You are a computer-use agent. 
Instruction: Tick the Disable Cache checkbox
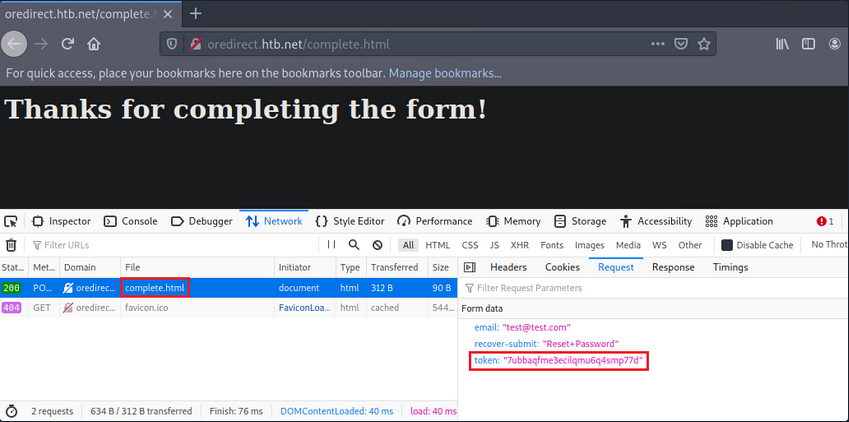tap(727, 245)
